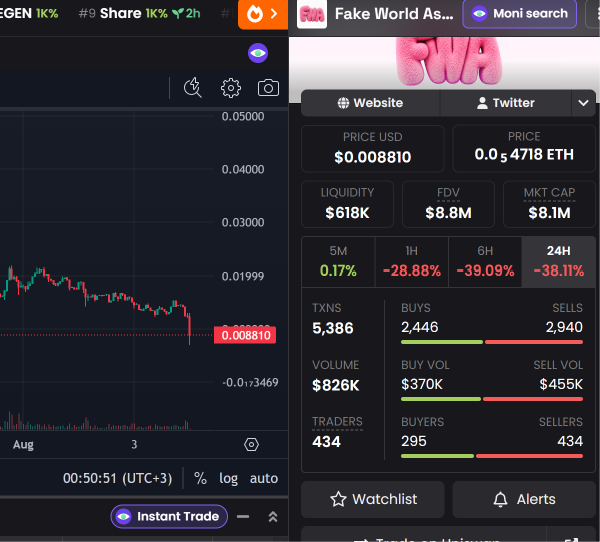Open the token Website link

370,103
